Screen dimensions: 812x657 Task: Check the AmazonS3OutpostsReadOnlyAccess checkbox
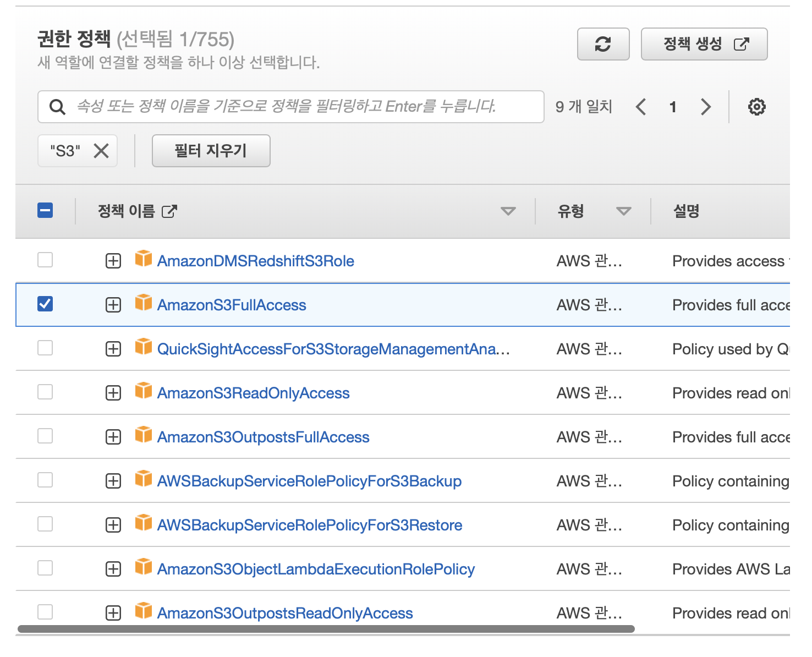45,612
